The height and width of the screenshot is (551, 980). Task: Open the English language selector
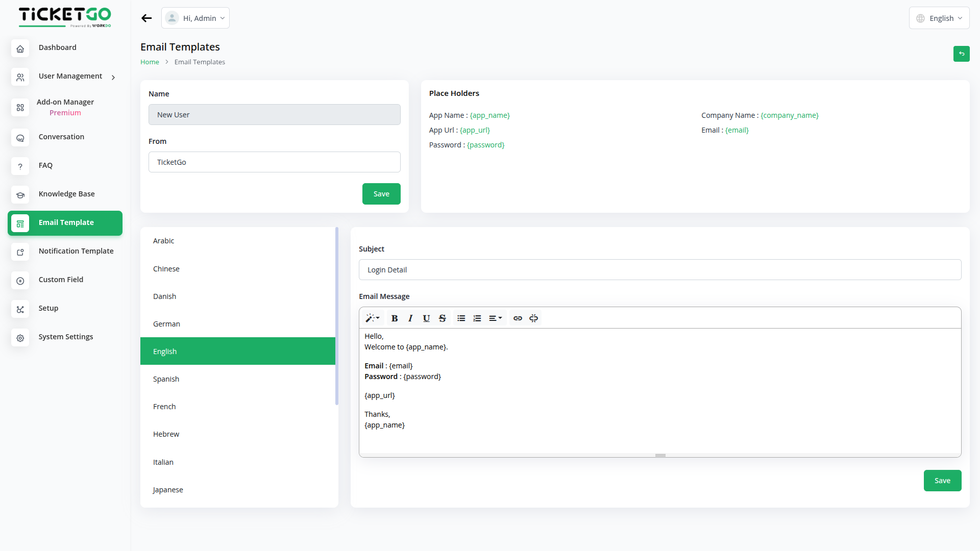tap(939, 18)
